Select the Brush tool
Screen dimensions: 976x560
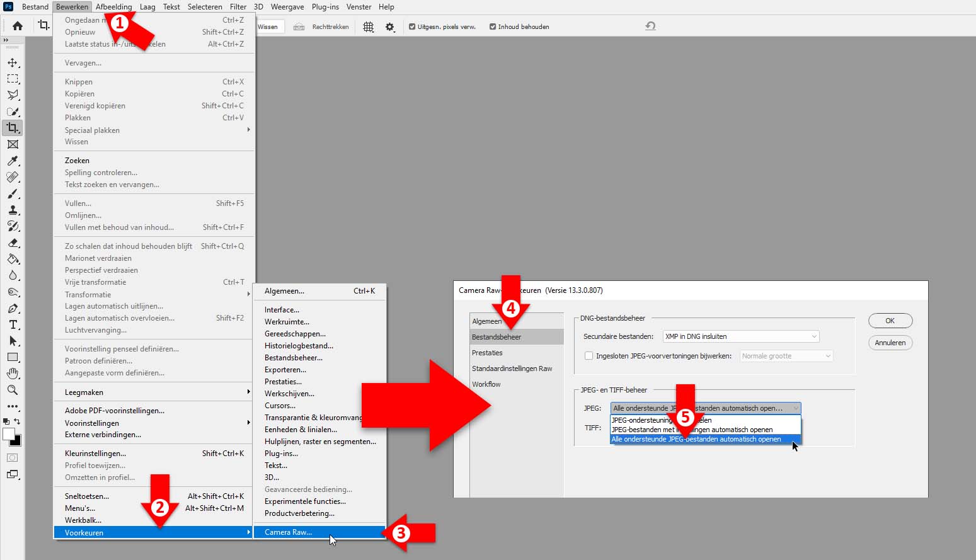pos(13,194)
